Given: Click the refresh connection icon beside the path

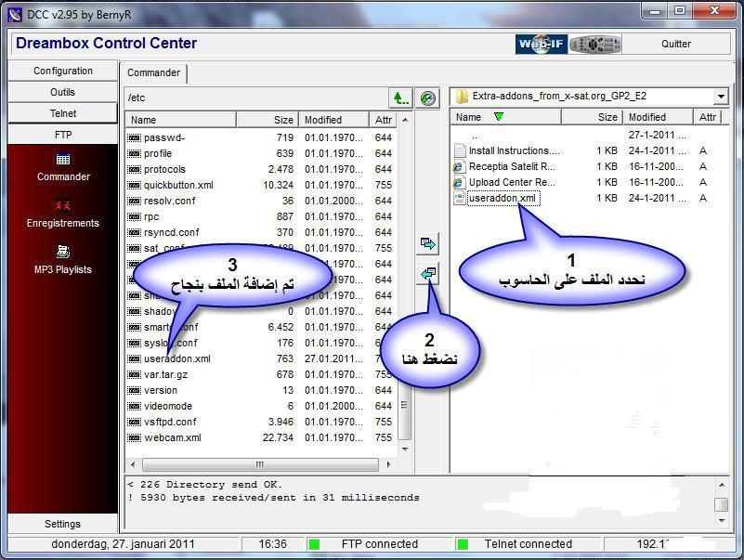Looking at the screenshot, I should 427,98.
